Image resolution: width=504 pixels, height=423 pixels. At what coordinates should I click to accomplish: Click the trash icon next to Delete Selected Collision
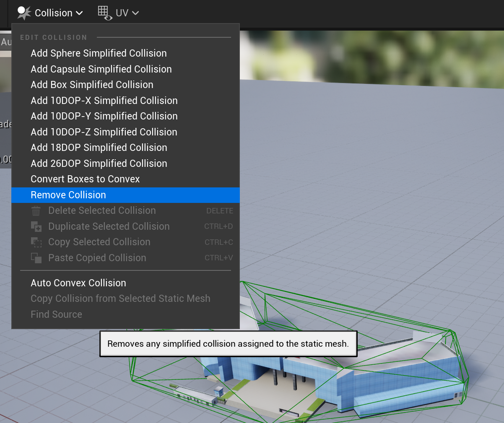pos(36,210)
